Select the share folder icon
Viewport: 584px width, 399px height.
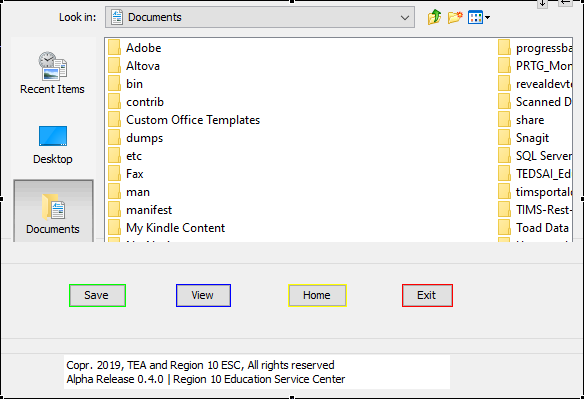coord(504,120)
